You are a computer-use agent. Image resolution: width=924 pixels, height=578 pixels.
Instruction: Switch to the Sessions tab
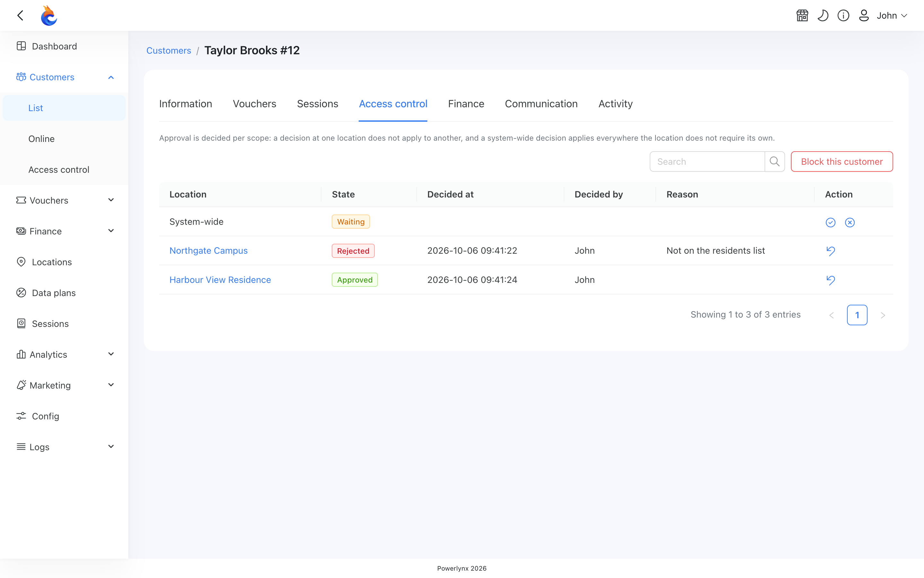(317, 104)
